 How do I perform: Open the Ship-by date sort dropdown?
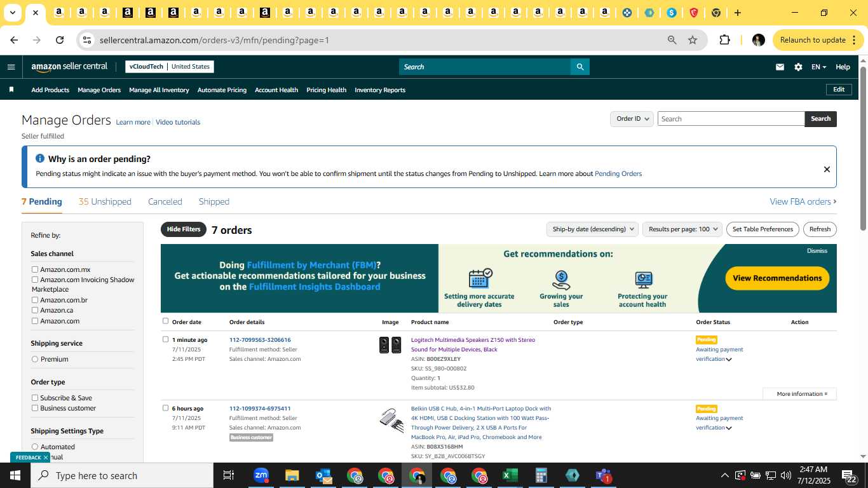coord(592,229)
